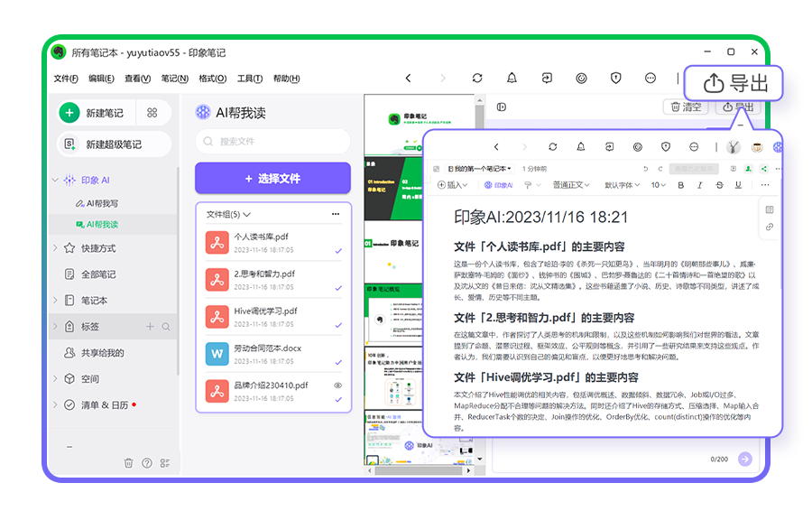Click the 搜索文件 search field

click(x=272, y=141)
